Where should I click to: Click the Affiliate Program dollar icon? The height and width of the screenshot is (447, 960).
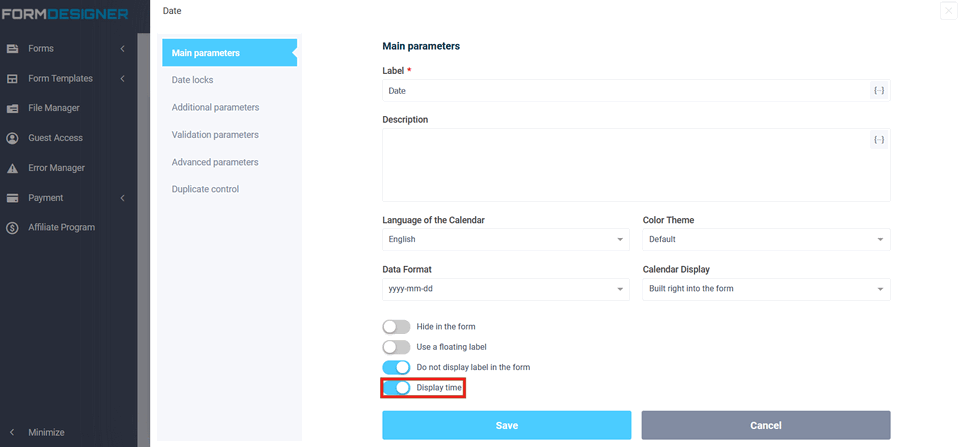[x=13, y=228]
